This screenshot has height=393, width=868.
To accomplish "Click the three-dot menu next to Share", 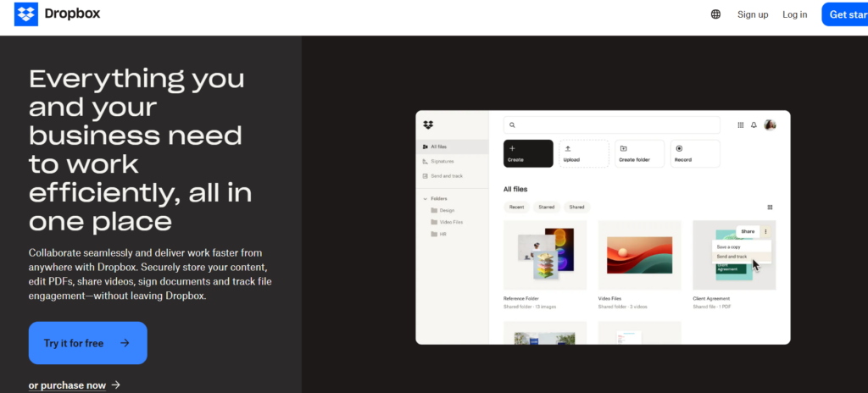I will click(x=765, y=231).
